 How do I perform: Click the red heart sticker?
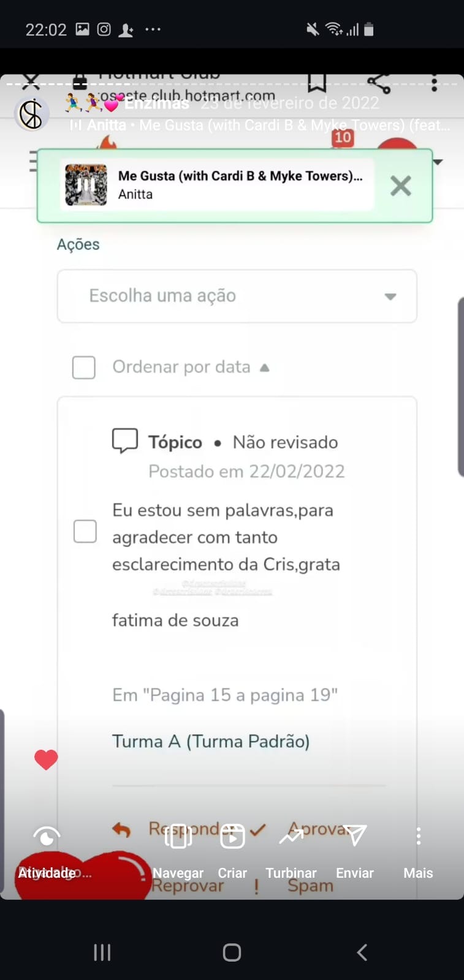[46, 760]
